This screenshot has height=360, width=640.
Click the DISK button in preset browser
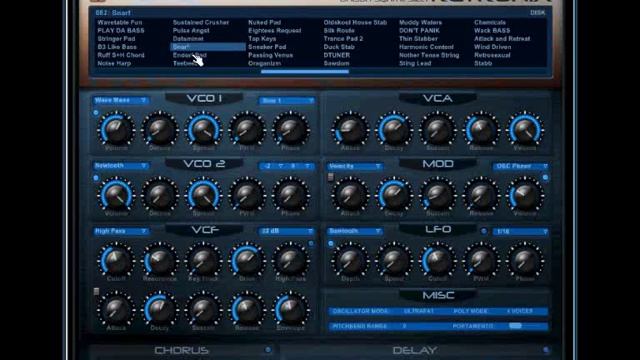(x=537, y=13)
